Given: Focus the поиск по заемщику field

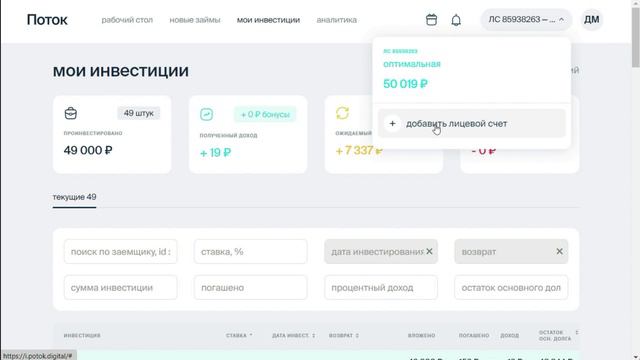Looking at the screenshot, I should click(120, 251).
